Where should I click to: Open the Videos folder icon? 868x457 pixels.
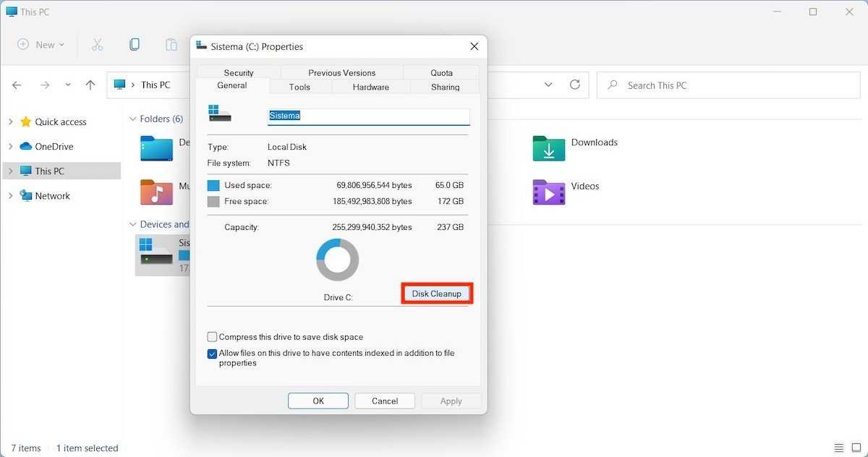point(548,192)
